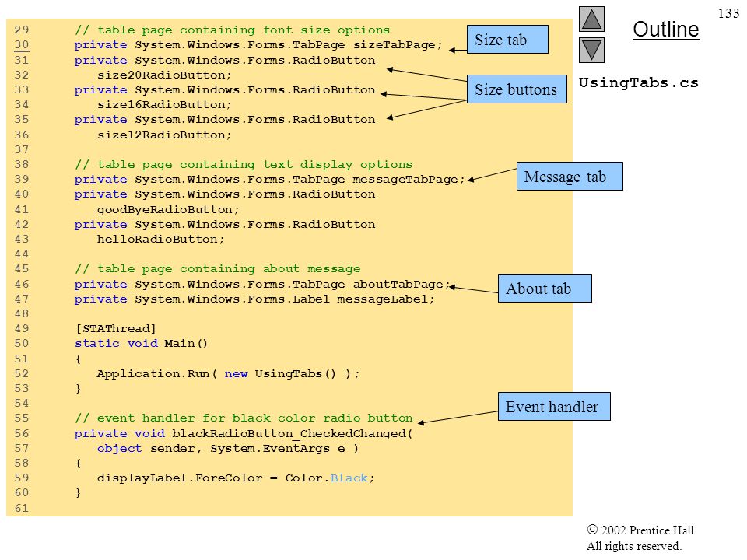Viewport: 747px width, 560px height.
Task: Click static void Main() on line 50
Action: (141, 344)
